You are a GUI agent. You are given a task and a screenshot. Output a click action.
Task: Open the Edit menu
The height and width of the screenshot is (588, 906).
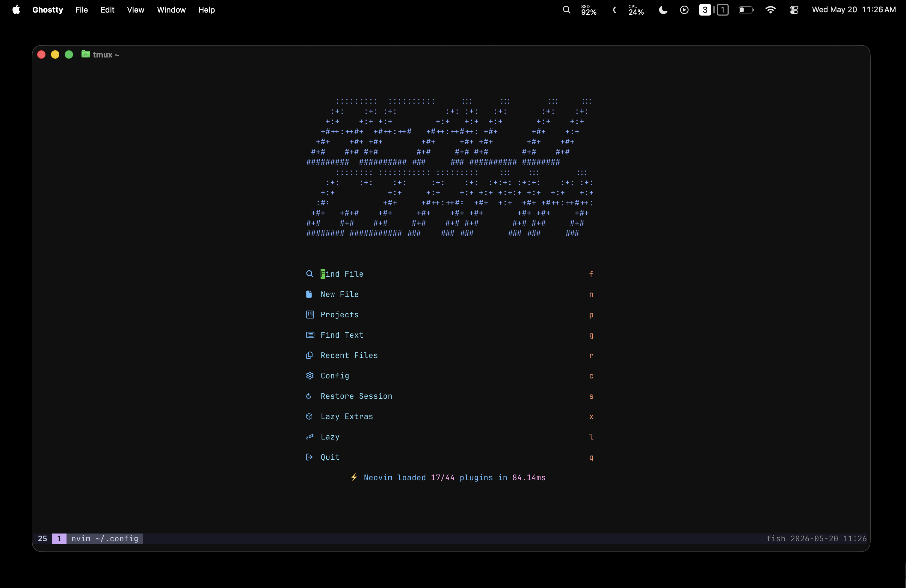(x=107, y=10)
